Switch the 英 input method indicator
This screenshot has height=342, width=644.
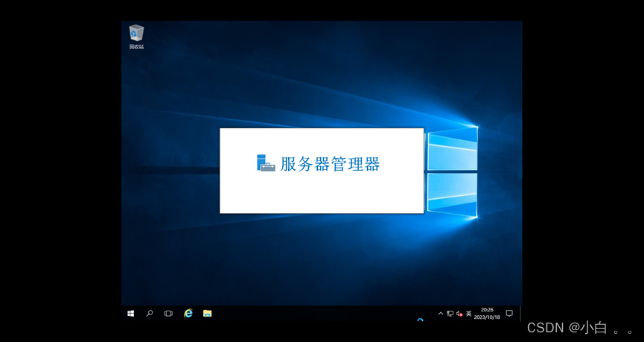click(x=468, y=314)
